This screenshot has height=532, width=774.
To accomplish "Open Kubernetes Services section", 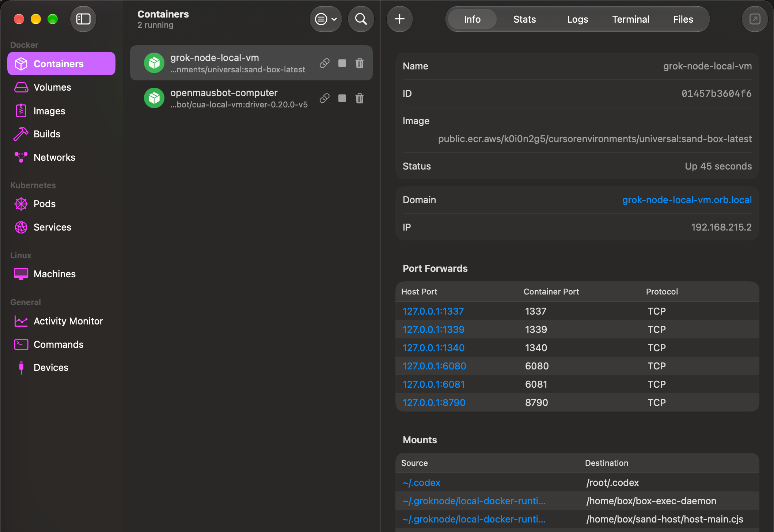I will pos(61,227).
